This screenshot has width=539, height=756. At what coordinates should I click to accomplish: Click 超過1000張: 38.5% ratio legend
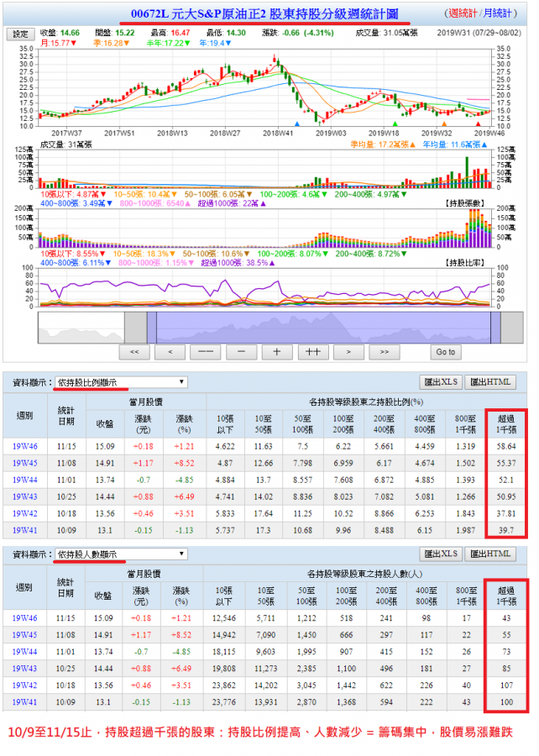click(238, 263)
